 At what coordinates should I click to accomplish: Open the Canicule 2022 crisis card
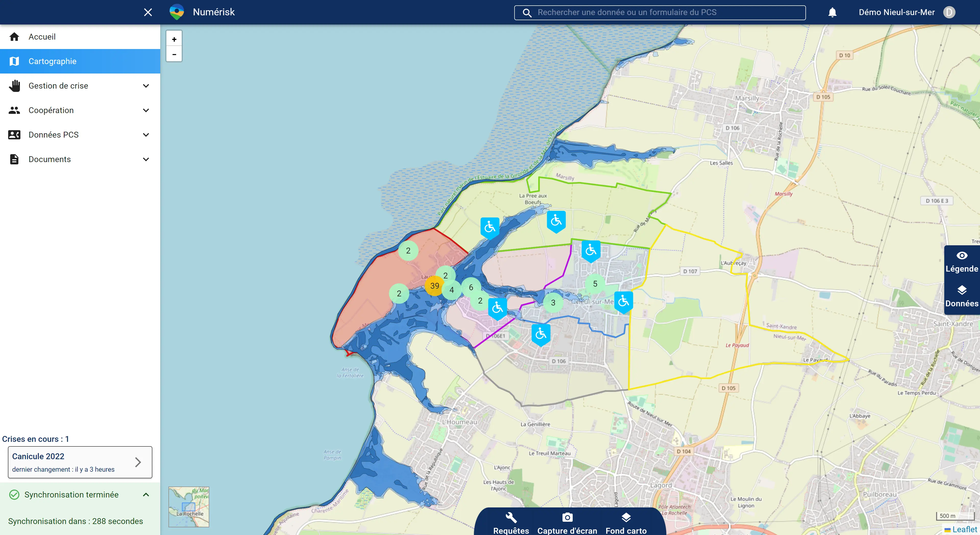point(80,462)
